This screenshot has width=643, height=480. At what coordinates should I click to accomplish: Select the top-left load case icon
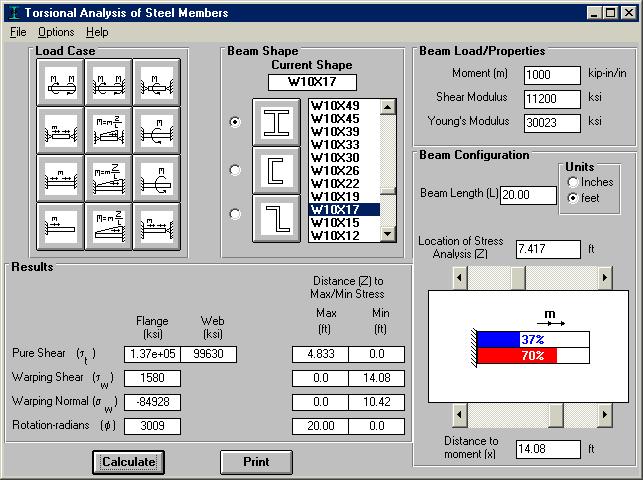point(62,82)
